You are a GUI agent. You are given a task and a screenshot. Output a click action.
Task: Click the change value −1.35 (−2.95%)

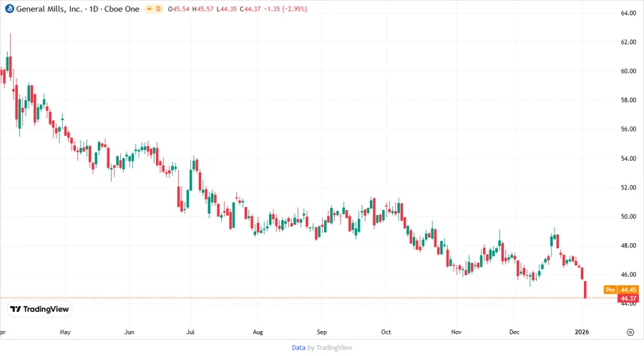tap(286, 9)
